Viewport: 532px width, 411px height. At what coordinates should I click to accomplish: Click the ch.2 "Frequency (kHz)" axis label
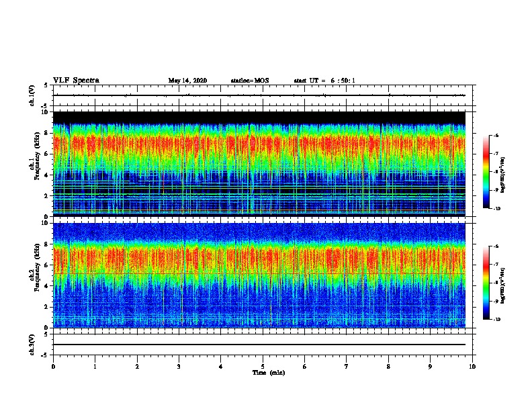[37, 267]
